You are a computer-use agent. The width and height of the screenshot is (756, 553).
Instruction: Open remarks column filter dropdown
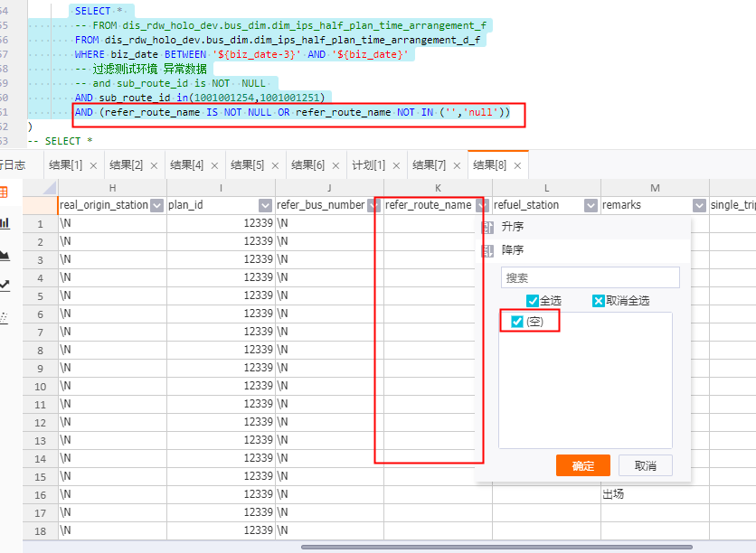699,206
